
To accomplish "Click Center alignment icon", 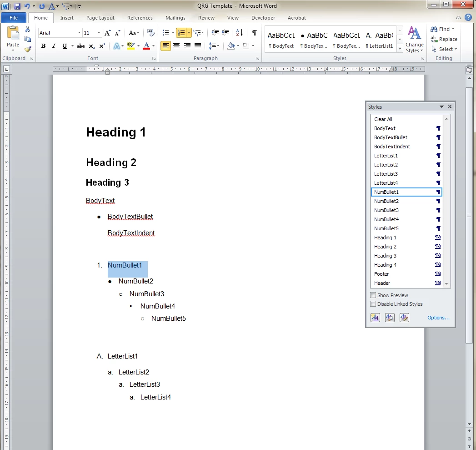I will point(176,46).
